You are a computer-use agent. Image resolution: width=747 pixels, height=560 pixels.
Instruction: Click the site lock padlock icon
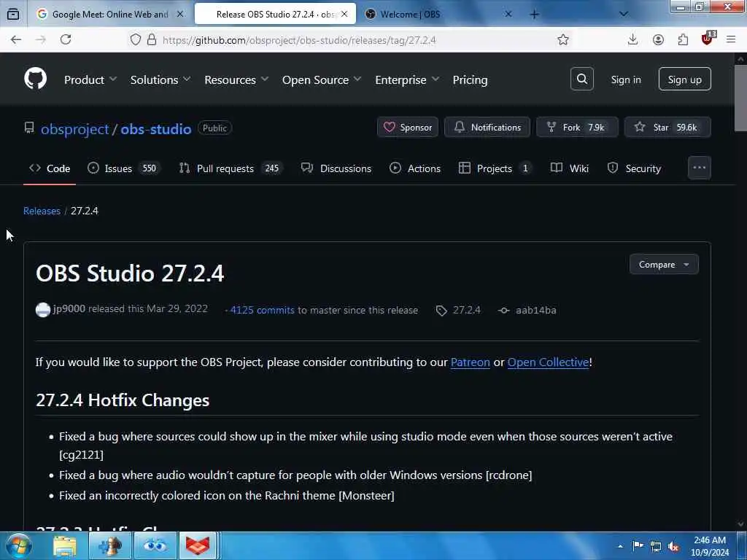152,40
